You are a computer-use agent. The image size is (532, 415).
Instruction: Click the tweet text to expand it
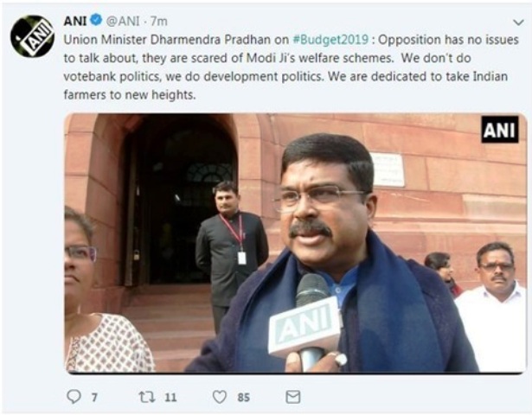(x=292, y=67)
